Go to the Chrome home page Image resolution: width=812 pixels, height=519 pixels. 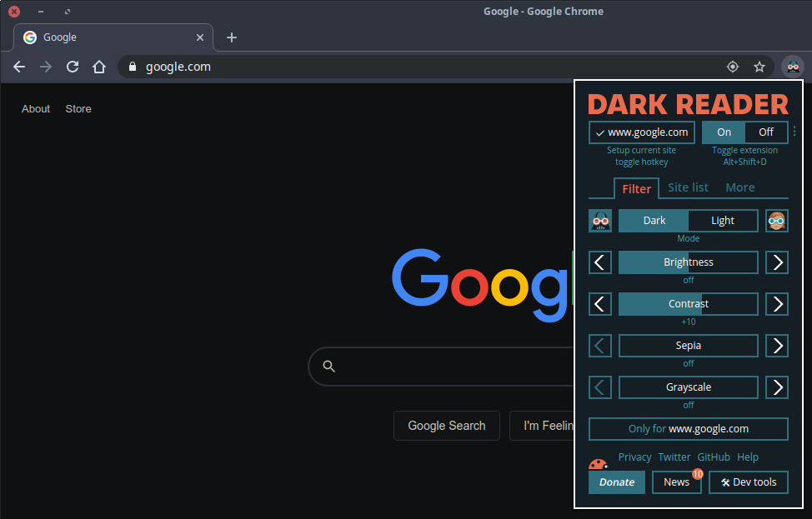(x=99, y=67)
